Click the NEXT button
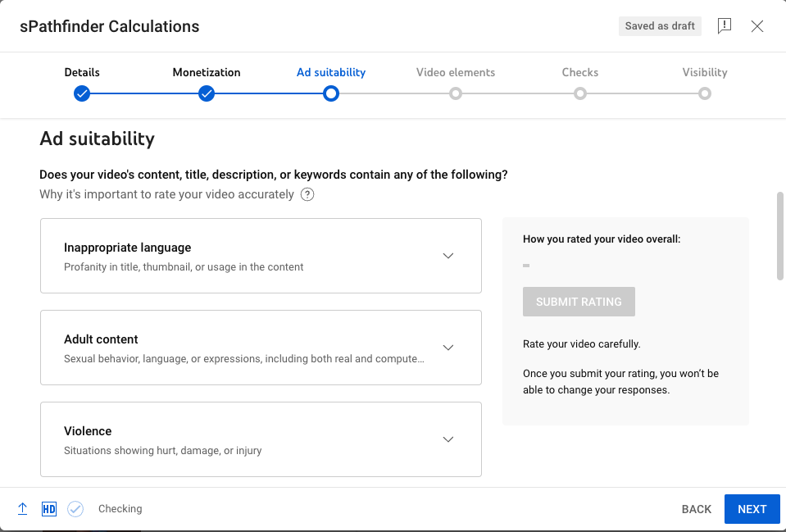 752,509
